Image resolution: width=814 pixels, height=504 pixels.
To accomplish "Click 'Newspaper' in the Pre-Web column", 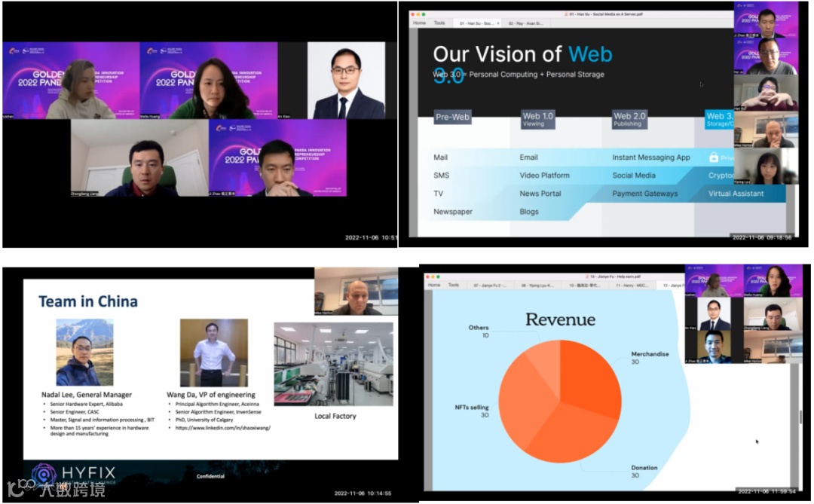I will click(453, 212).
